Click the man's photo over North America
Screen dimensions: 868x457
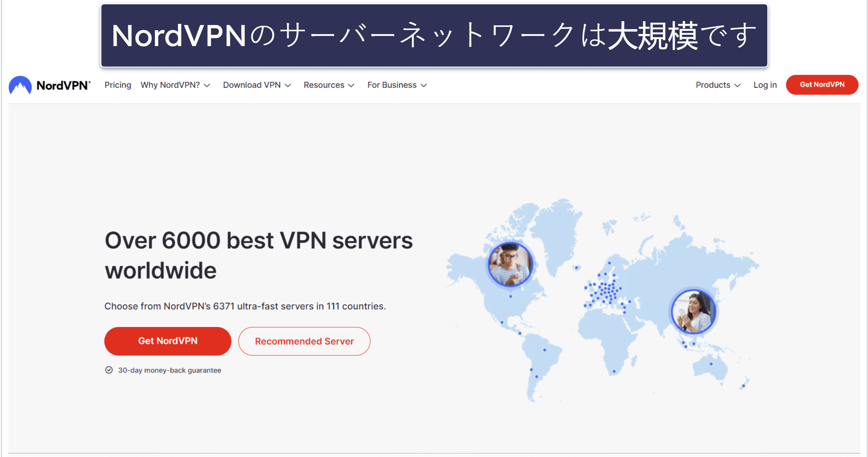[510, 264]
